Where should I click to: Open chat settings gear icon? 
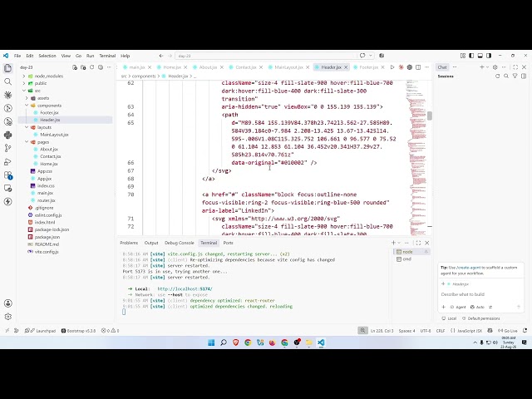(x=495, y=67)
